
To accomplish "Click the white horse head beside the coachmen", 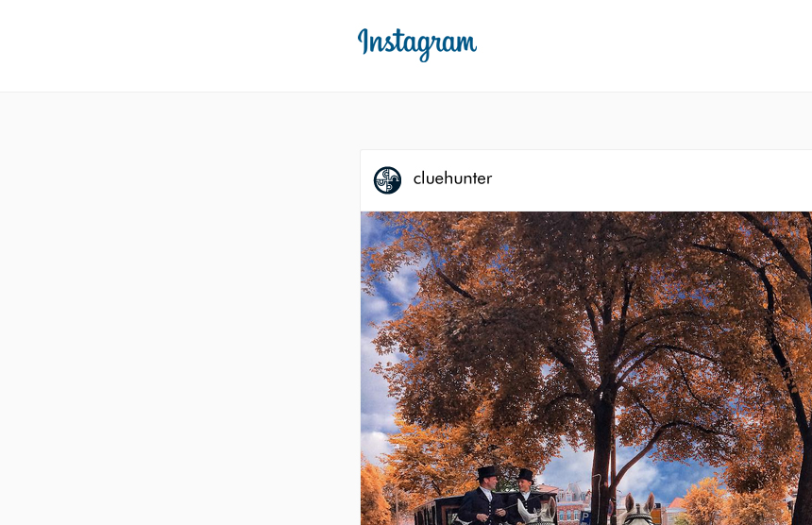I will tap(538, 512).
